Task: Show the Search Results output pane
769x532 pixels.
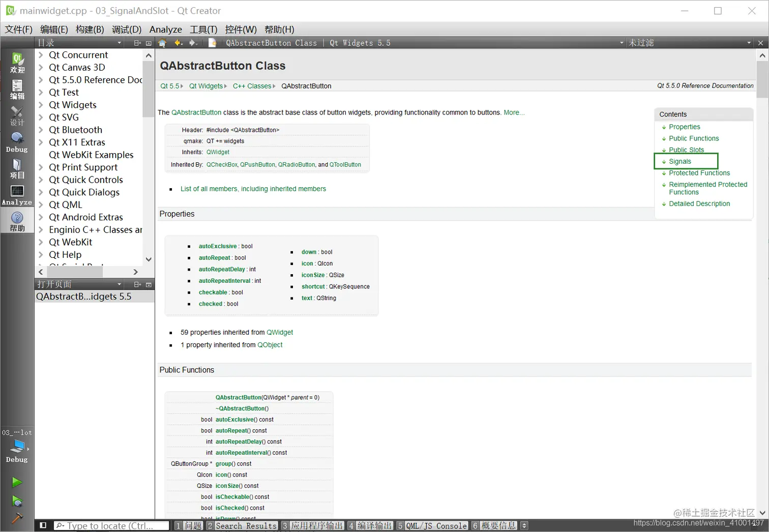Action: coord(242,526)
